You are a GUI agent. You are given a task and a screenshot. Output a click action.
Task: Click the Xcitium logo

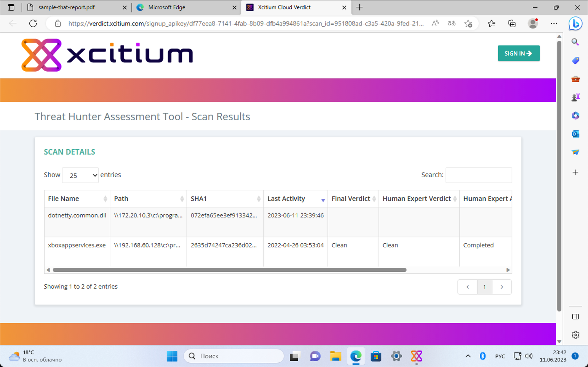pyautogui.click(x=107, y=55)
